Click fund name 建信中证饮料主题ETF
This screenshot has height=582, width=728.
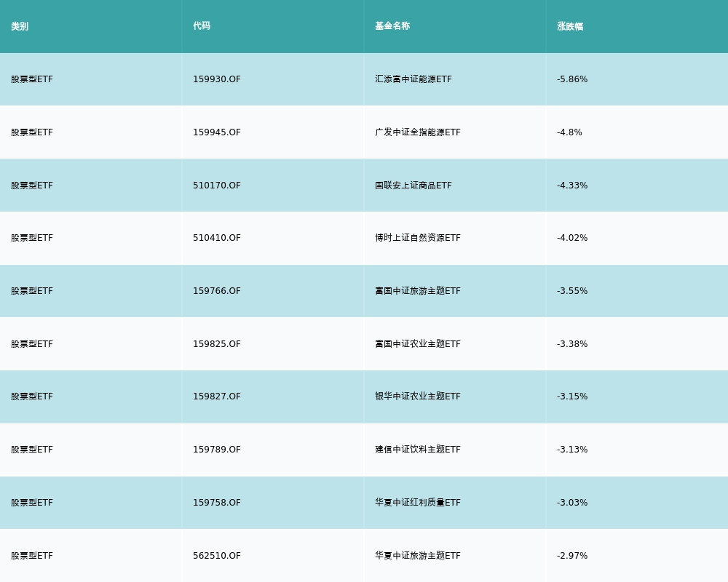(x=418, y=450)
